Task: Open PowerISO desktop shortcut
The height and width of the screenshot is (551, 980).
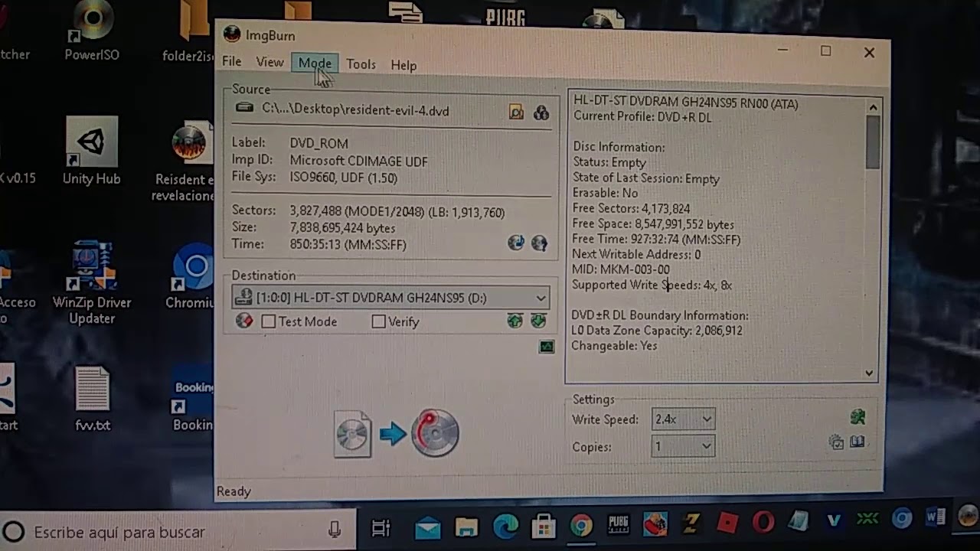Action: pos(92,31)
